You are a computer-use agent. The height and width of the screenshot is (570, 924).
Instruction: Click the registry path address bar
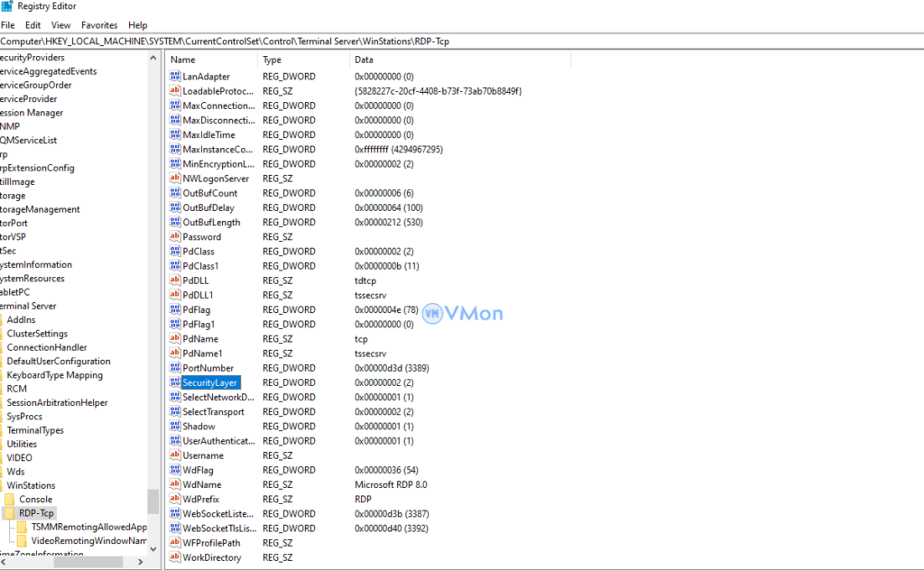click(462, 41)
